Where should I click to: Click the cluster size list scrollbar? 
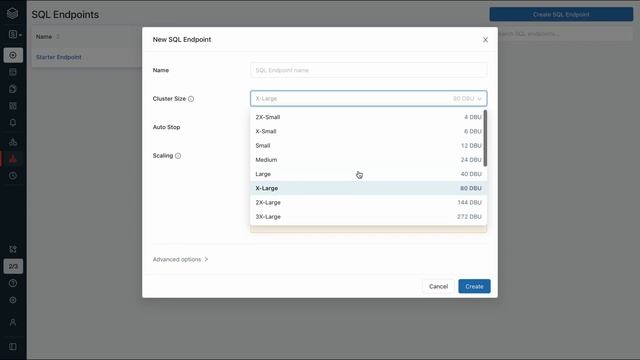pyautogui.click(x=485, y=138)
